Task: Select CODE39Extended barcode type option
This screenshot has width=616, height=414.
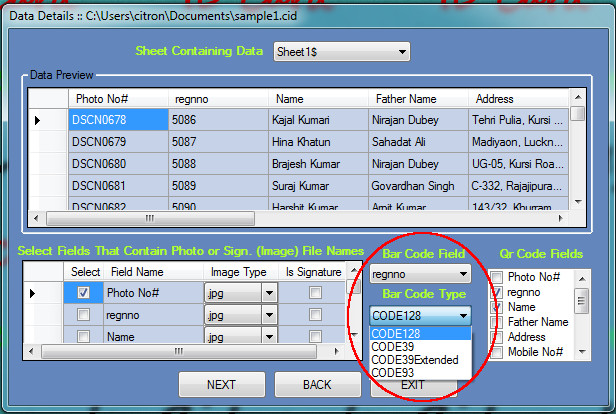Action: click(x=414, y=360)
